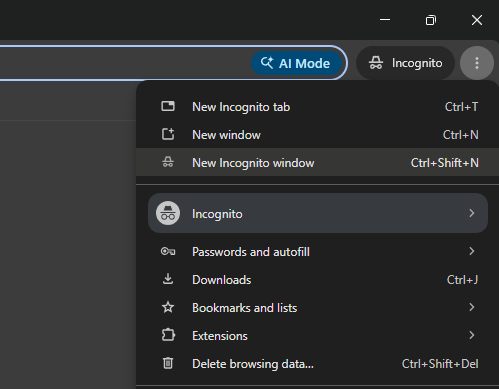Open the Incognito profile submenu row
Viewport: 499px width, 389px height.
318,213
